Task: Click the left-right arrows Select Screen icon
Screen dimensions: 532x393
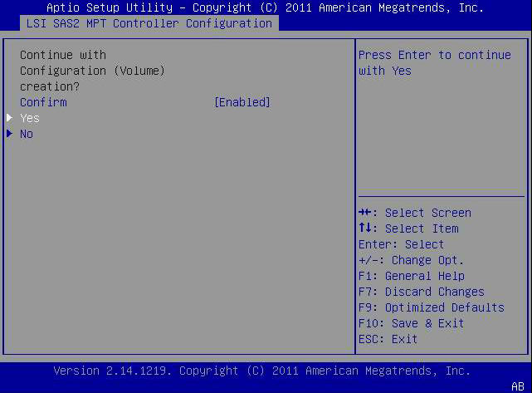Action: (364, 213)
